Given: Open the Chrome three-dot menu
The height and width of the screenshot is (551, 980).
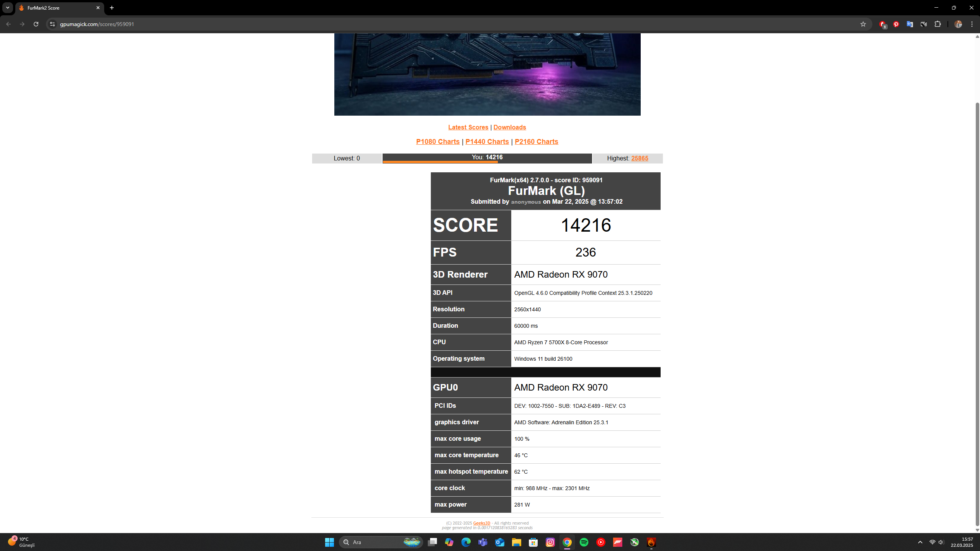Looking at the screenshot, I should 972,24.
